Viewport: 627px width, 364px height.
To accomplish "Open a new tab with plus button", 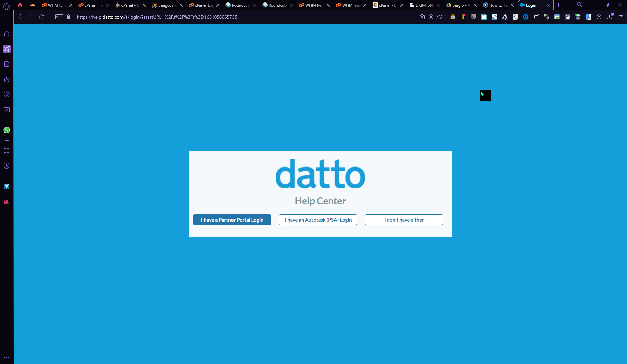I will coord(558,5).
